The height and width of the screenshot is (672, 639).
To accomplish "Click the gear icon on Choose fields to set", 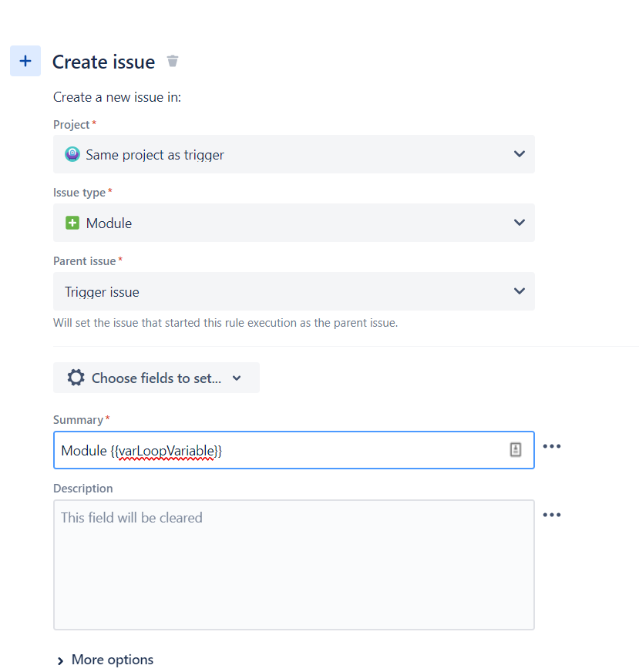I will click(76, 378).
